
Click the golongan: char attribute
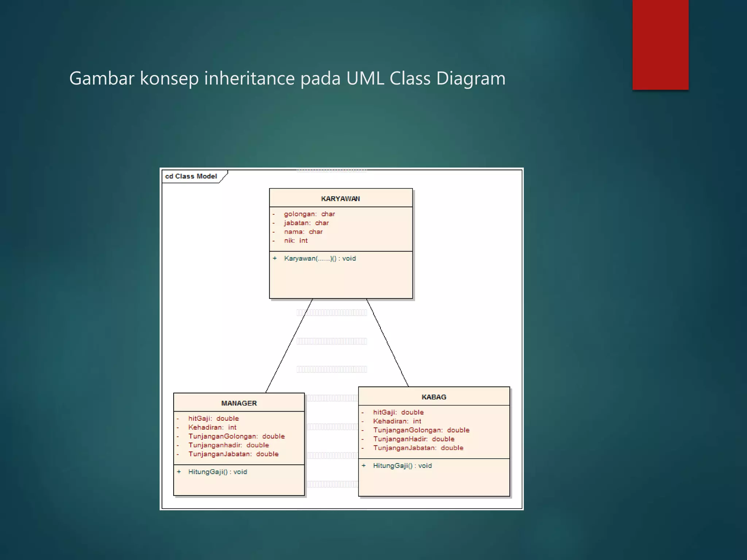[309, 214]
